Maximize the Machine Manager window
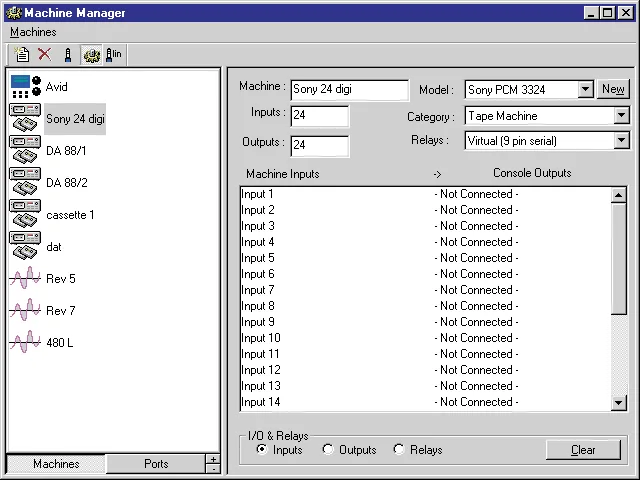The width and height of the screenshot is (640, 480). pyautogui.click(x=607, y=13)
